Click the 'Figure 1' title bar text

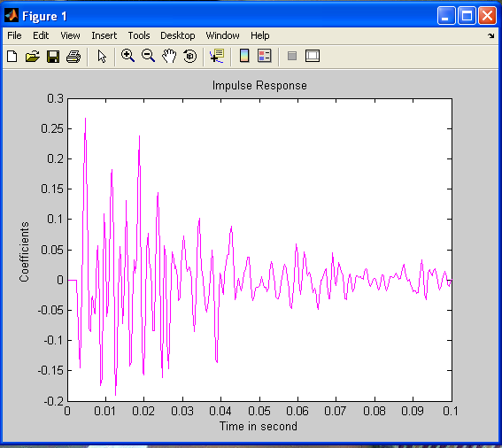point(44,16)
